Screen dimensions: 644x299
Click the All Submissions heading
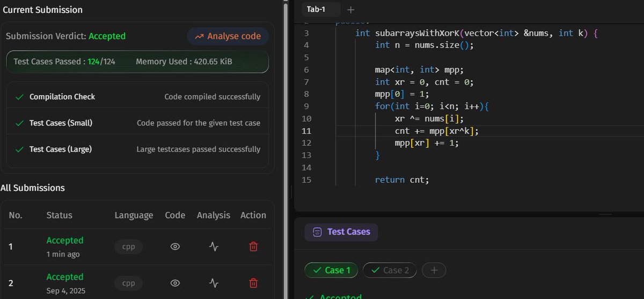coord(33,188)
